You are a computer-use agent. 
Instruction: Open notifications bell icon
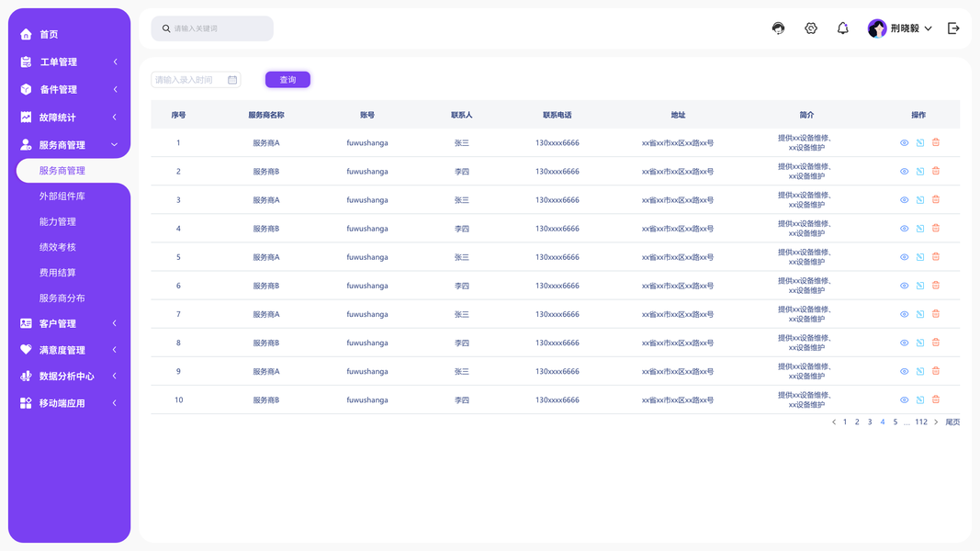pos(842,28)
